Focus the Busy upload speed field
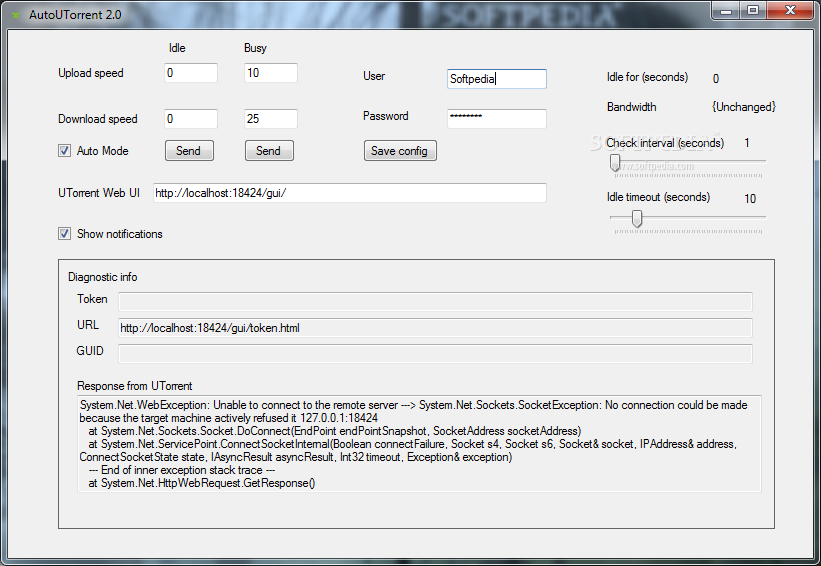821x566 pixels. (x=271, y=73)
